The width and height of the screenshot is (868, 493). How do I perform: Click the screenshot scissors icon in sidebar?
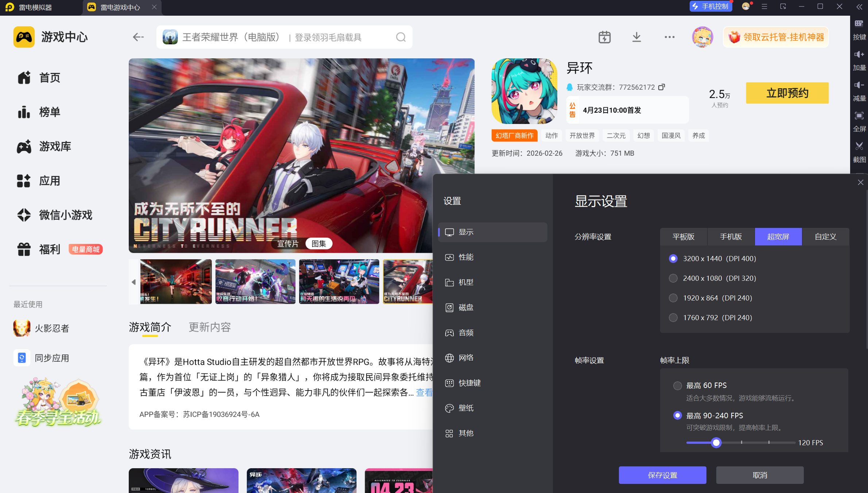859,146
